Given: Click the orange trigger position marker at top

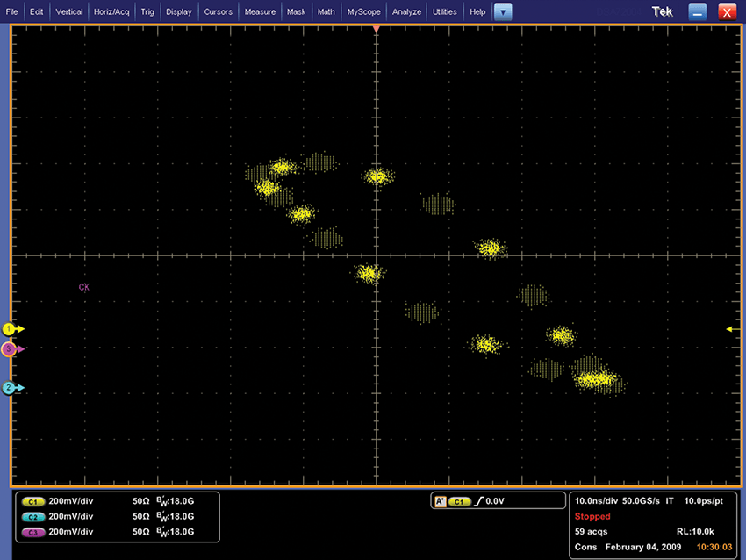Looking at the screenshot, I should [377, 29].
